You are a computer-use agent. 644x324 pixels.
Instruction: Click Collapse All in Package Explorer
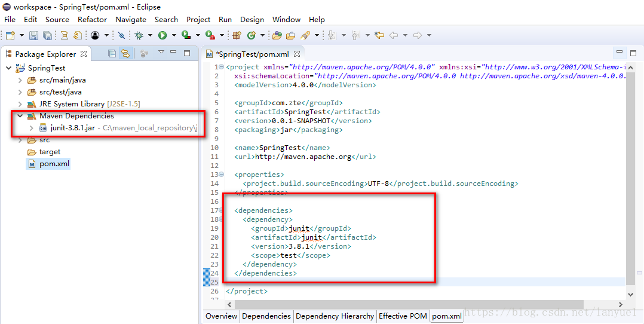pyautogui.click(x=112, y=53)
